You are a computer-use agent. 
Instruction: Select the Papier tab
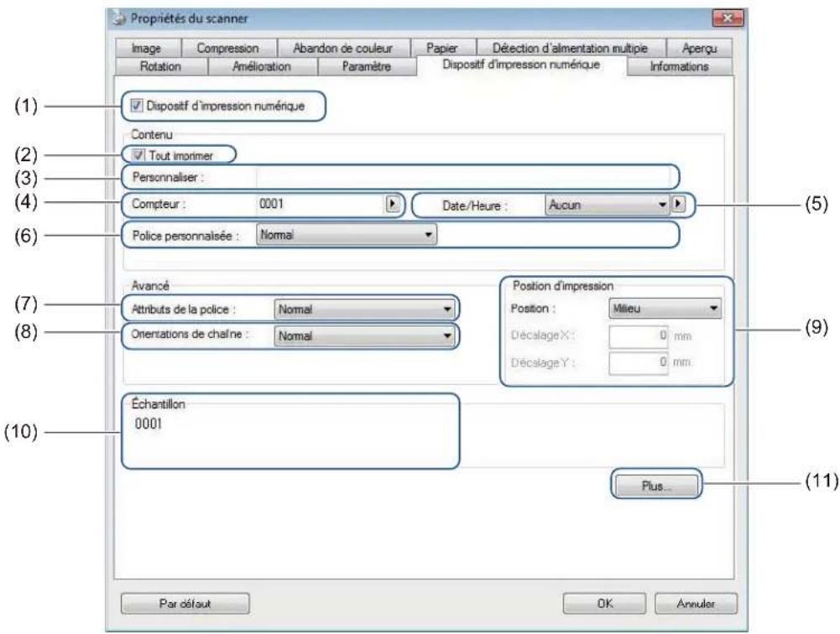[442, 48]
